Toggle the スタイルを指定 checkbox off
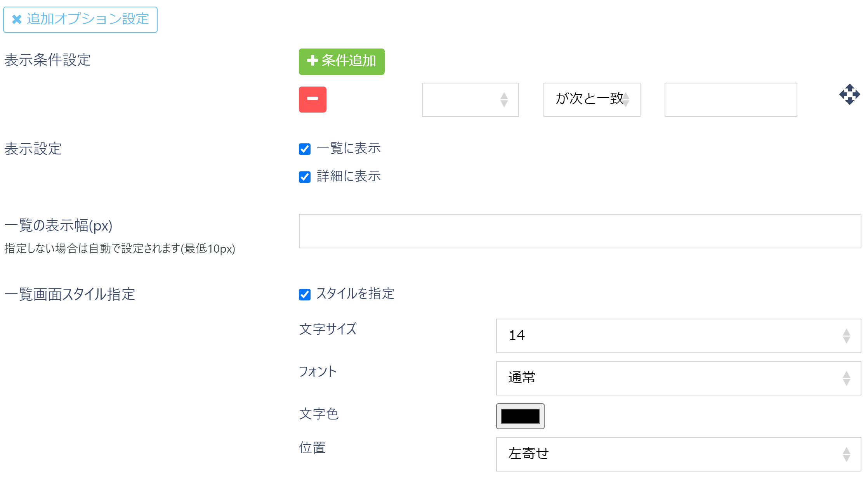Image resolution: width=868 pixels, height=482 pixels. click(304, 295)
